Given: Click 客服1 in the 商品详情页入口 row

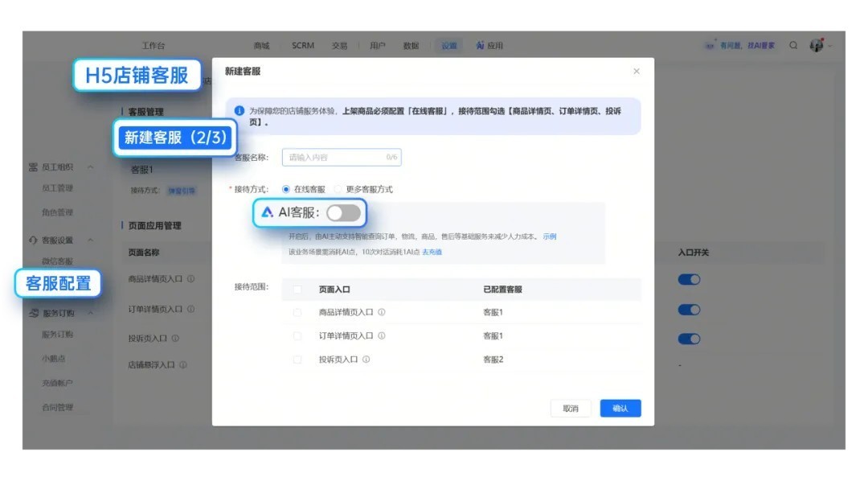Looking at the screenshot, I should tap(493, 313).
